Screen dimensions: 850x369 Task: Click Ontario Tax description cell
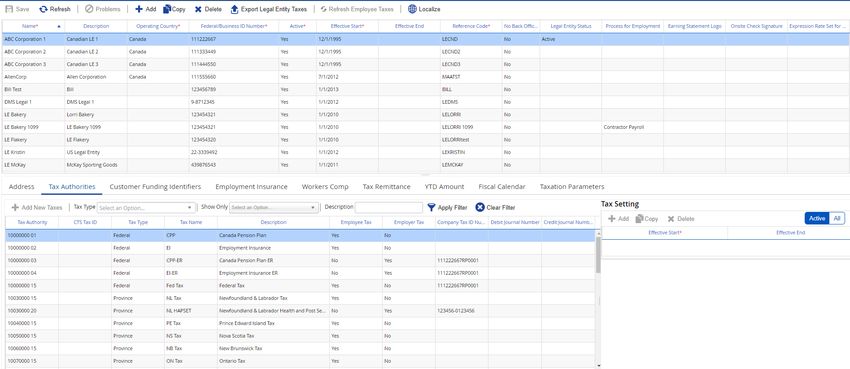pos(273,361)
